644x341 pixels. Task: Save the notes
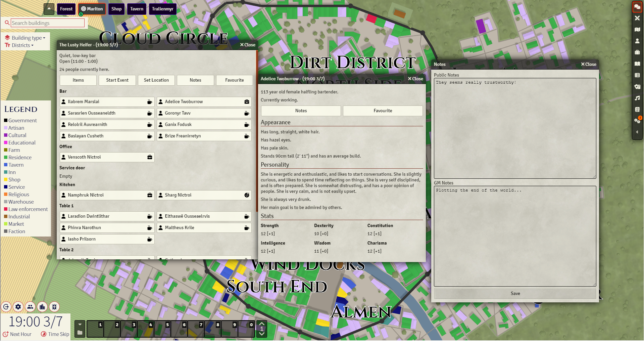(515, 294)
